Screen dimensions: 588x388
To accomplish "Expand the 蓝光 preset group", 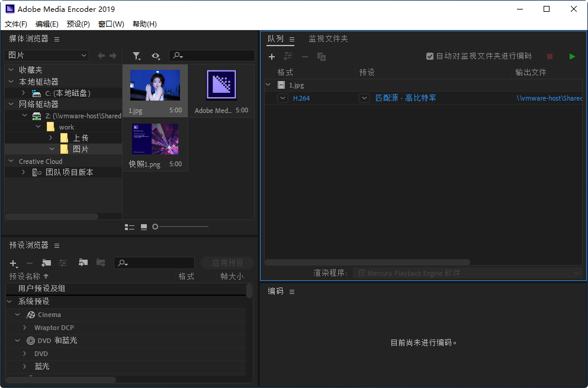I will tap(25, 366).
